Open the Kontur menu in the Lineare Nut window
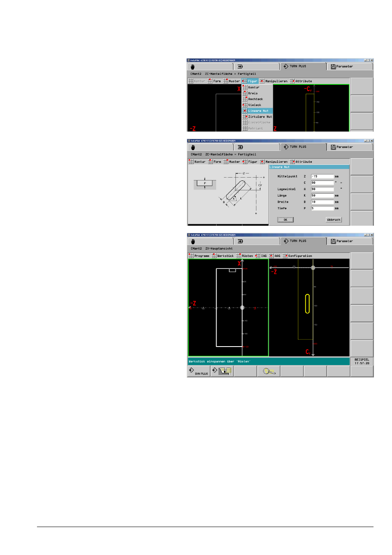Screen dimensions: 392x555 point(197,162)
